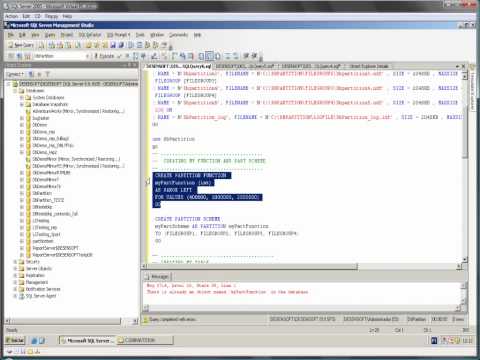The width and height of the screenshot is (480, 360).
Task: Open the Community menu
Action: point(178,35)
